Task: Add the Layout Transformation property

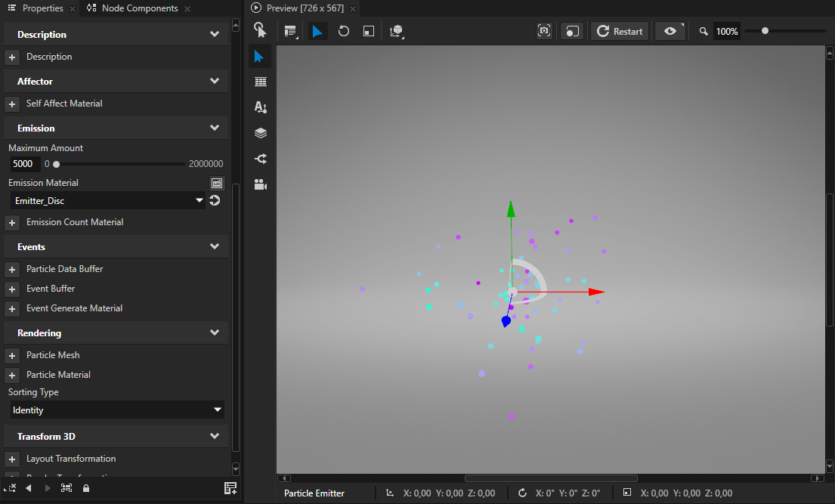Action: pyautogui.click(x=12, y=459)
